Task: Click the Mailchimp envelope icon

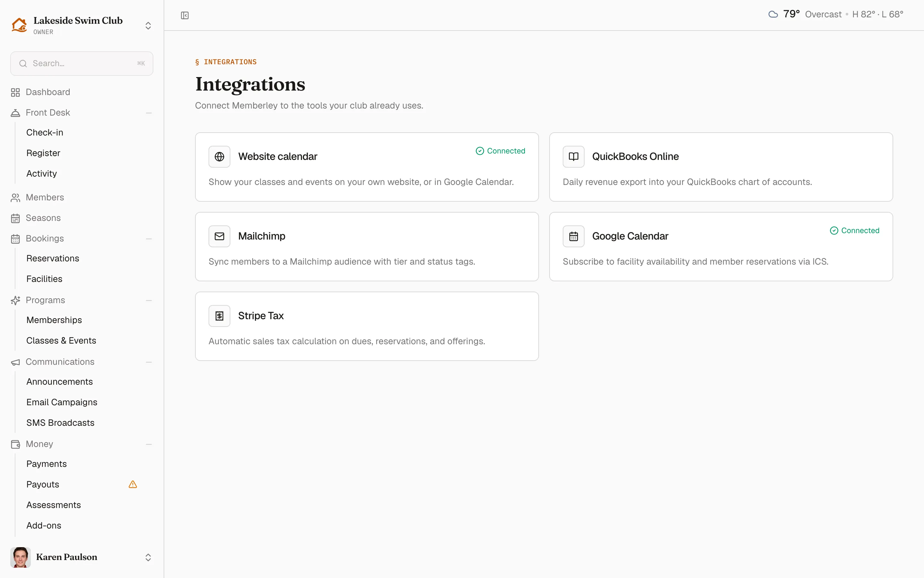Action: [219, 236]
